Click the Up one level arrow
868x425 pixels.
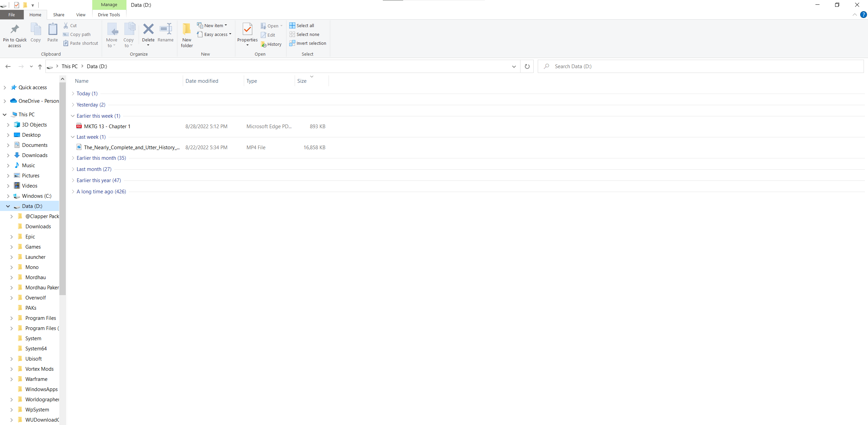[40, 66]
